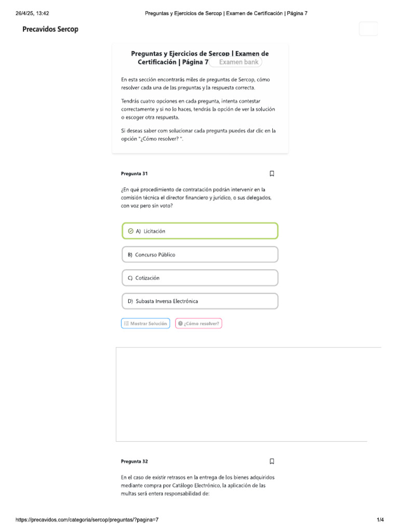Select answer B) Concurso Público
This screenshot has width=399, height=532.
coord(200,255)
